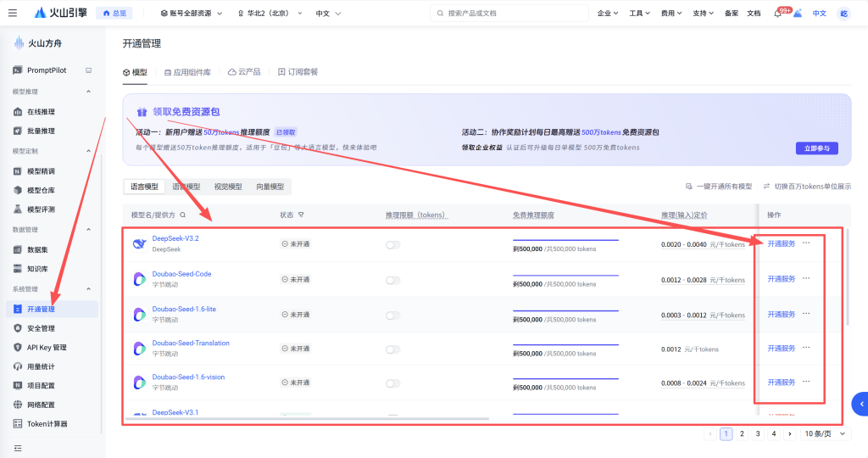This screenshot has height=458, width=868.
Task: Click the hamburger menu icon at top-left
Action: coord(12,13)
